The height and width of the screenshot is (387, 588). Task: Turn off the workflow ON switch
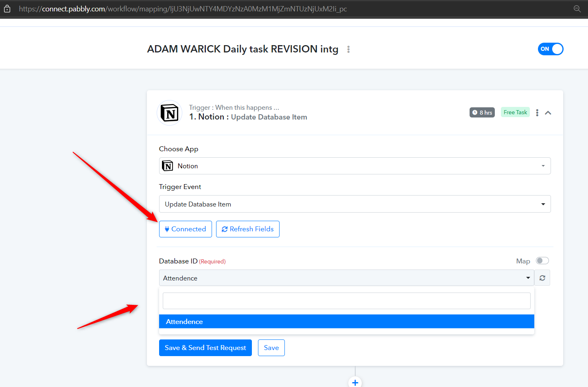(551, 49)
